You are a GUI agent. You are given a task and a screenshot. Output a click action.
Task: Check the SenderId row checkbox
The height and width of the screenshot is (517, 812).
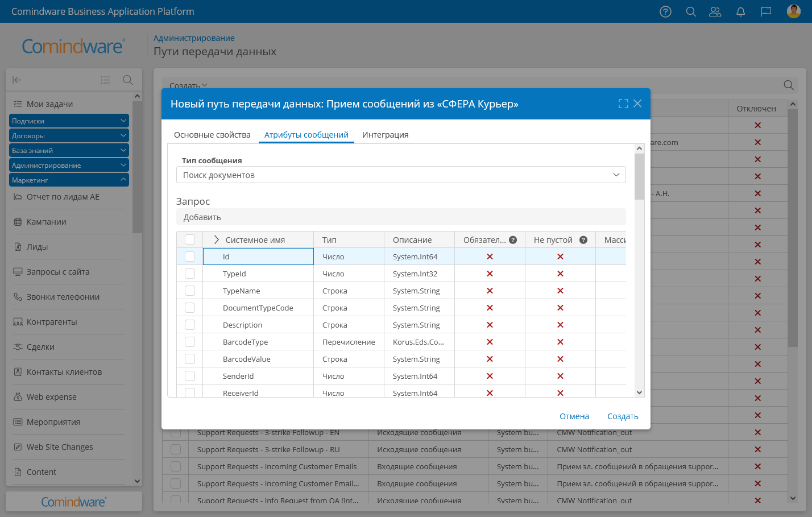coord(190,376)
